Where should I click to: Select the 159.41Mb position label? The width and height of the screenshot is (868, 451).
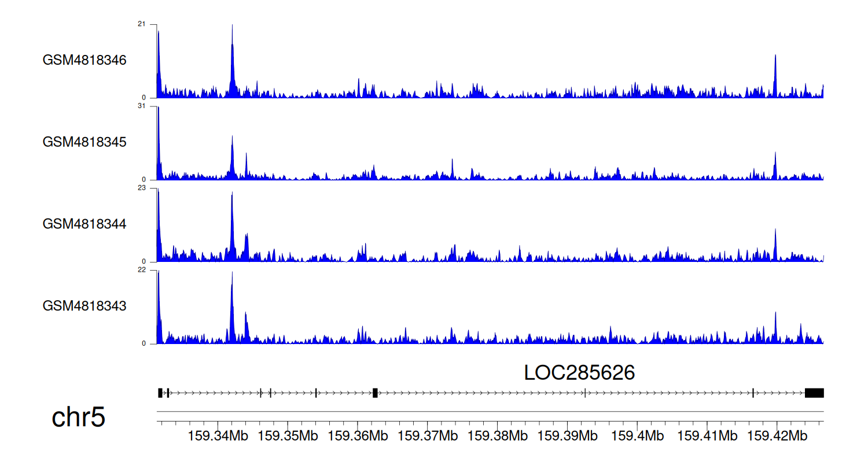(x=707, y=435)
